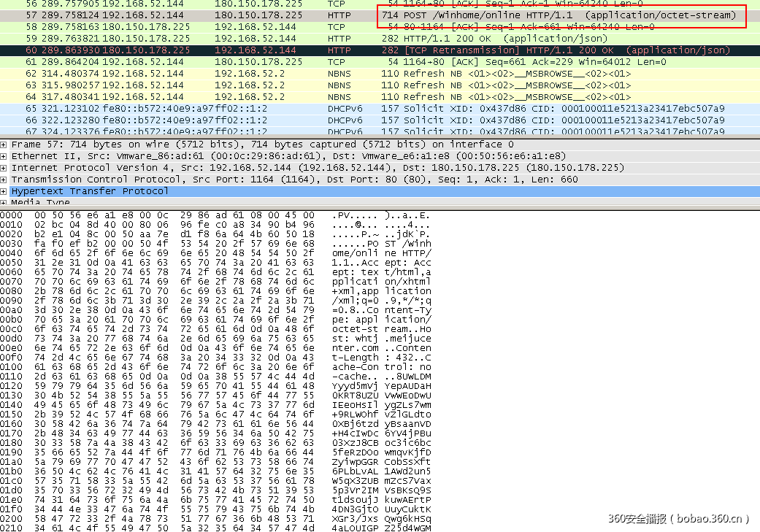This screenshot has width=760, height=532.
Task: Expand the Frame 57 details tree
Action: coord(4,144)
